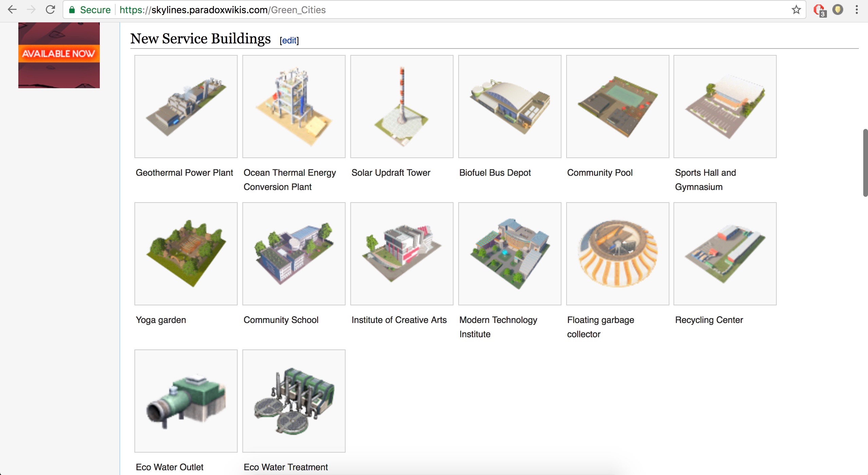Edit the New Service Buildings section
Screen dimensions: 868x475
289,40
